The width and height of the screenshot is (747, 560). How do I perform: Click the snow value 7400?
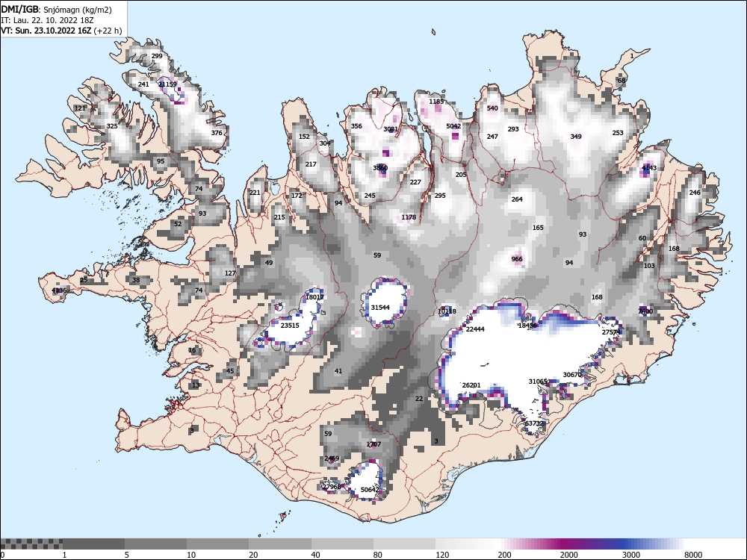click(645, 311)
